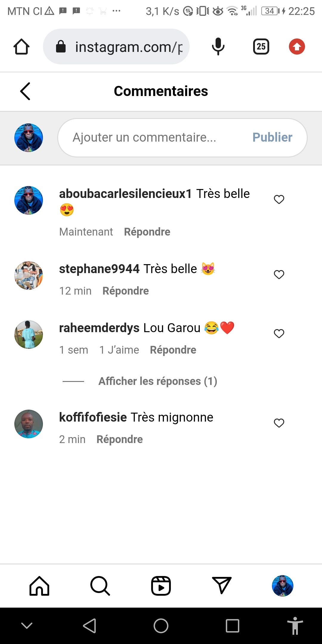Like stephane9944's comment
Screen dimensions: 322x644
click(x=279, y=274)
